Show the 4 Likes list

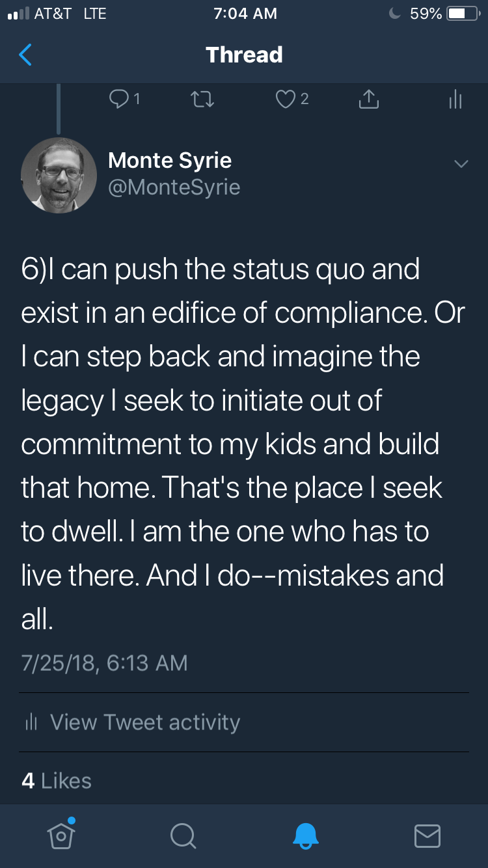click(x=57, y=780)
